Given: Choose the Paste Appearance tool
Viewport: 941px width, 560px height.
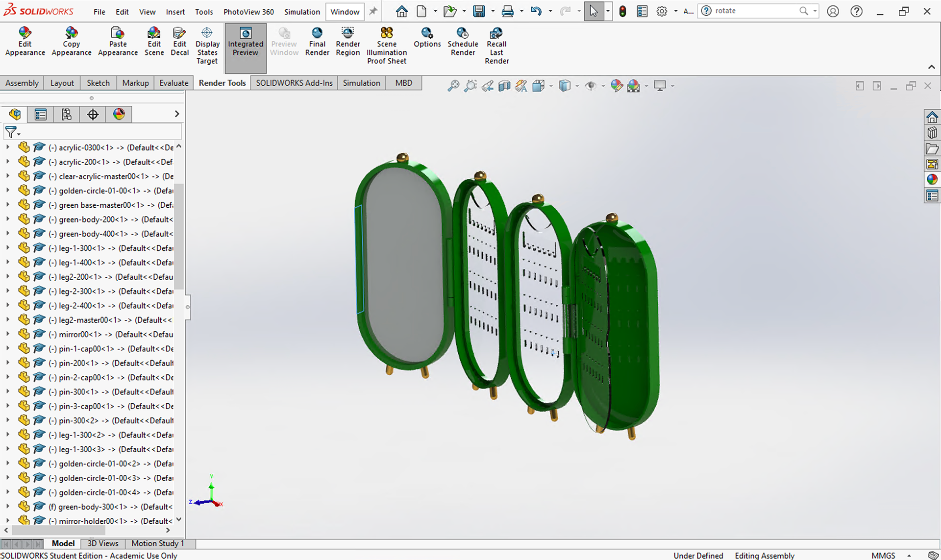Looking at the screenshot, I should 118,42.
